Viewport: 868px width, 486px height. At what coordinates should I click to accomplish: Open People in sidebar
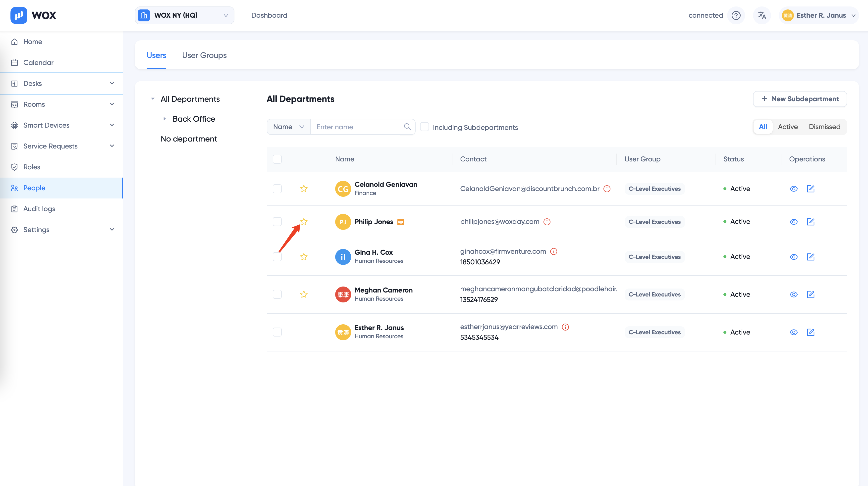pyautogui.click(x=61, y=188)
